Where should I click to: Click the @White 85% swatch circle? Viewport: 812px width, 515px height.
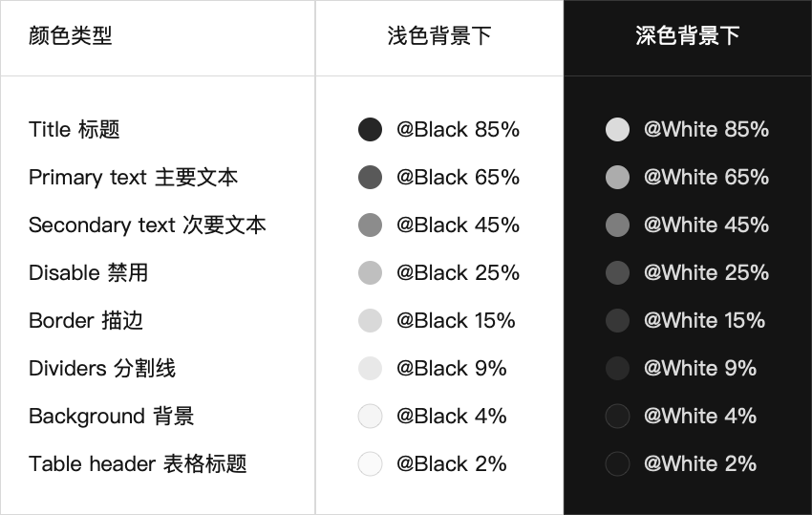(x=617, y=130)
